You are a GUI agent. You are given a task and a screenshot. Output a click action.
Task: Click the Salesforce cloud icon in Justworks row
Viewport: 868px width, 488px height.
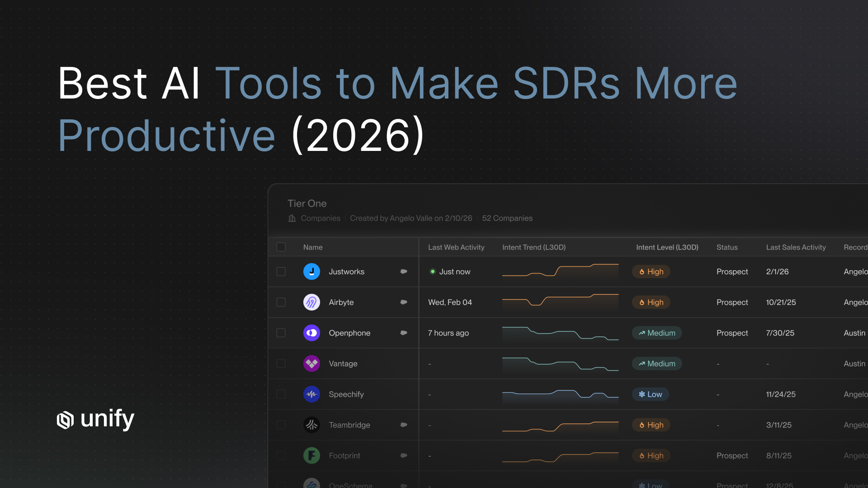[404, 272]
